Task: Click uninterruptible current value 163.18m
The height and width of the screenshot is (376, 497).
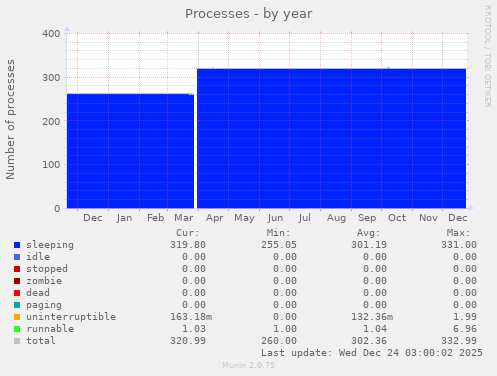Action: (191, 317)
